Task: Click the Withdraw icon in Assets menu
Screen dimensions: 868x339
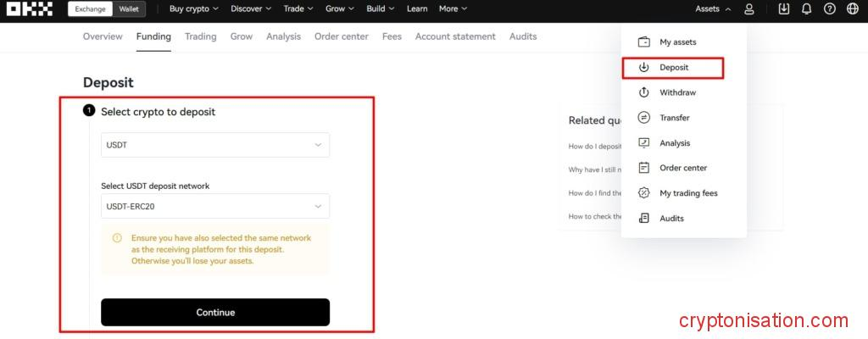Action: tap(644, 92)
